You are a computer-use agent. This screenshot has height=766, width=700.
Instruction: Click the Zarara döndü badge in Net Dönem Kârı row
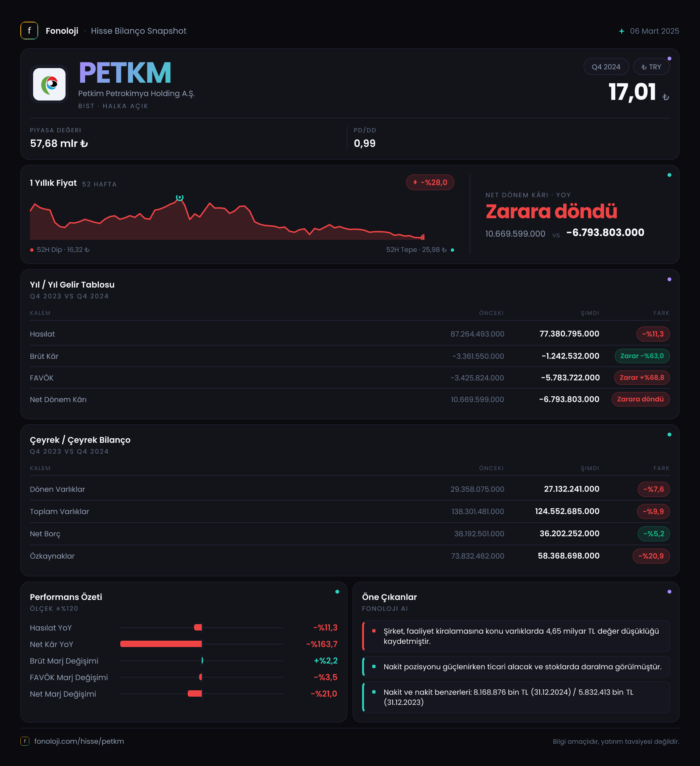tap(640, 399)
